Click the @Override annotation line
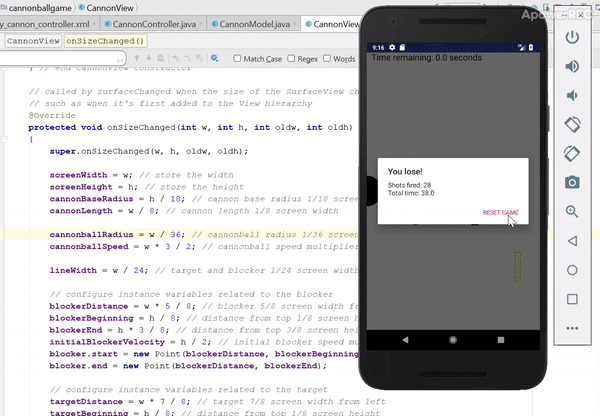The width and height of the screenshot is (600, 416). pos(52,115)
